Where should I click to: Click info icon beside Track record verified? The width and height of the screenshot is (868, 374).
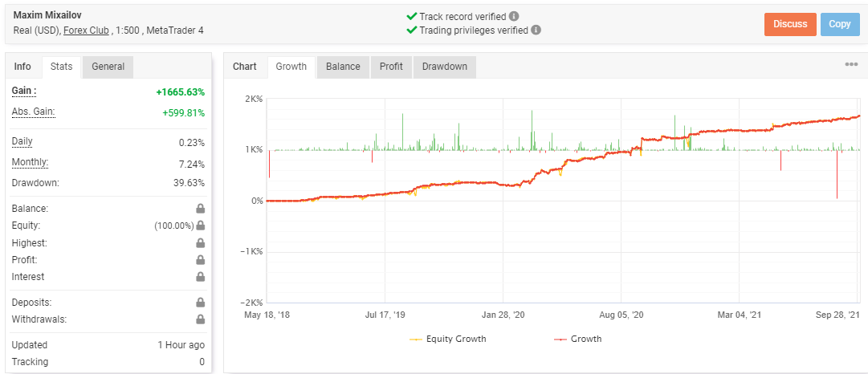coord(514,16)
